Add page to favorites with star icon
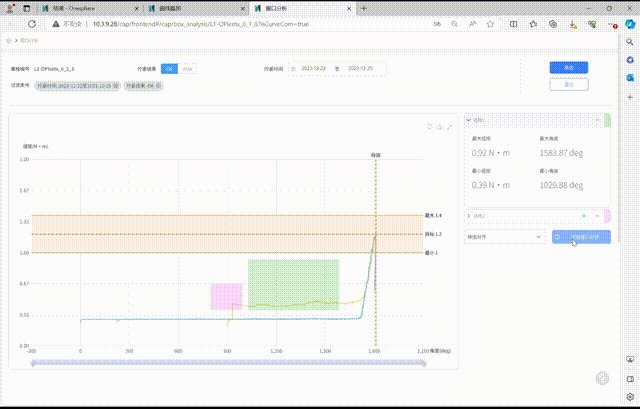The width and height of the screenshot is (640, 409). pyautogui.click(x=490, y=24)
